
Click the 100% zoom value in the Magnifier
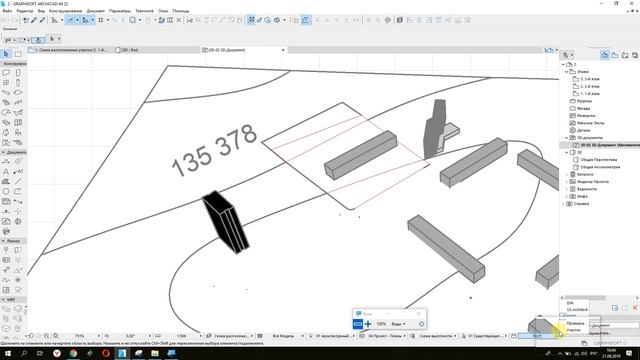coord(381,324)
